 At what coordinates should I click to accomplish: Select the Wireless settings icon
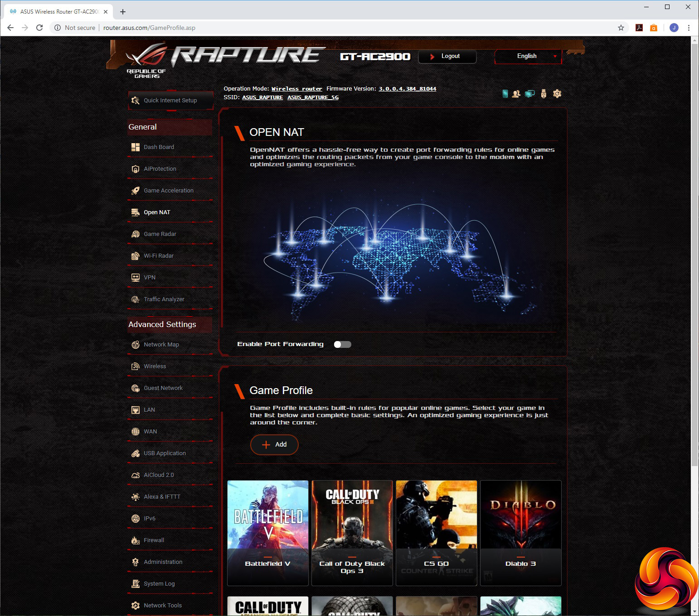135,366
